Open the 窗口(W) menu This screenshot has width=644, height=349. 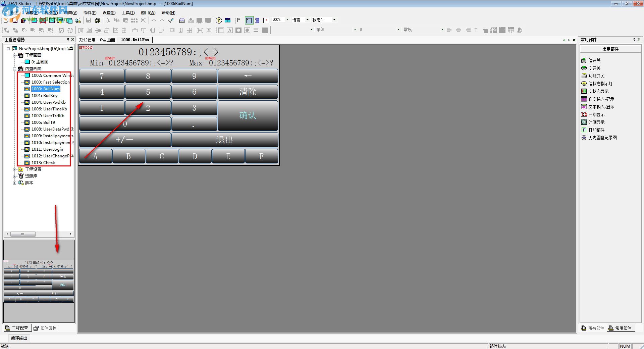148,13
